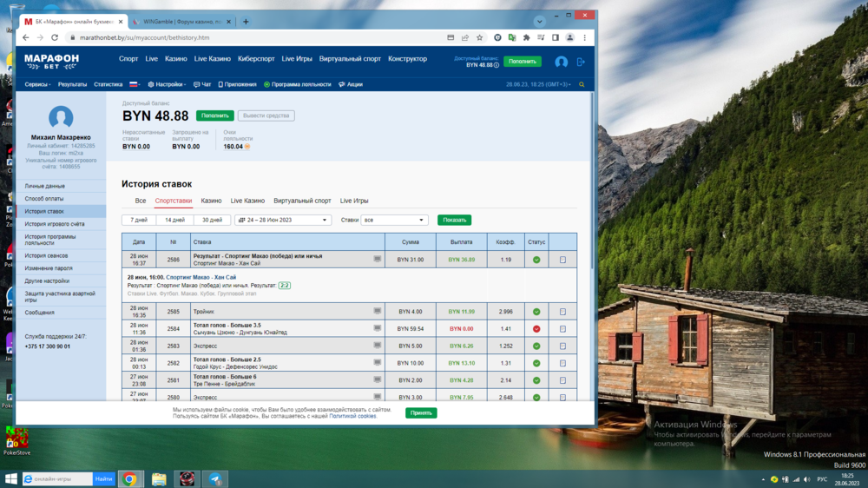Bookmark this page with the star icon
The width and height of the screenshot is (868, 488).
click(x=478, y=38)
